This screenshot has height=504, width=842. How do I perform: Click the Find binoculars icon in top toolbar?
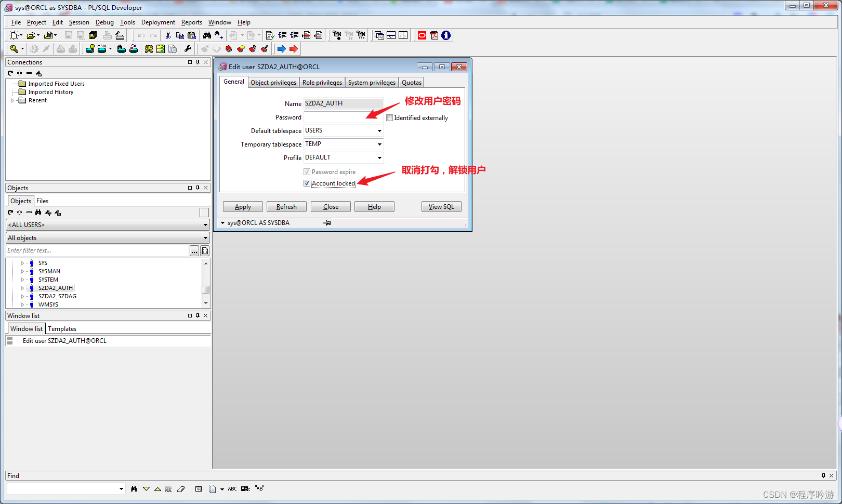pos(207,35)
